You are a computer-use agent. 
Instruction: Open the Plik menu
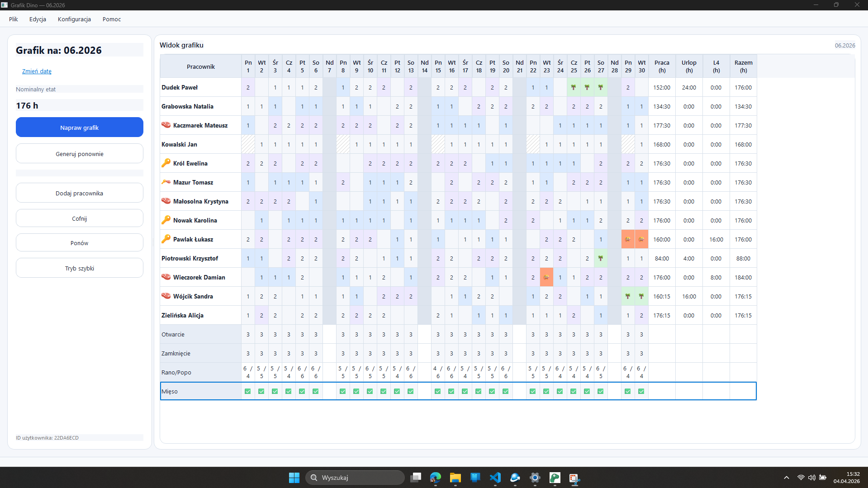click(x=14, y=19)
